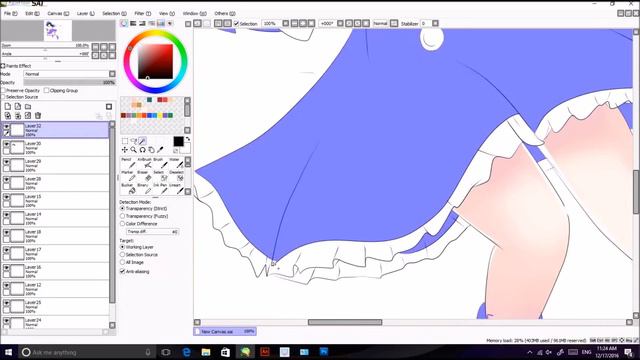Viewport: 640px width, 360px height.
Task: Open the Layer menu
Action: pos(86,13)
